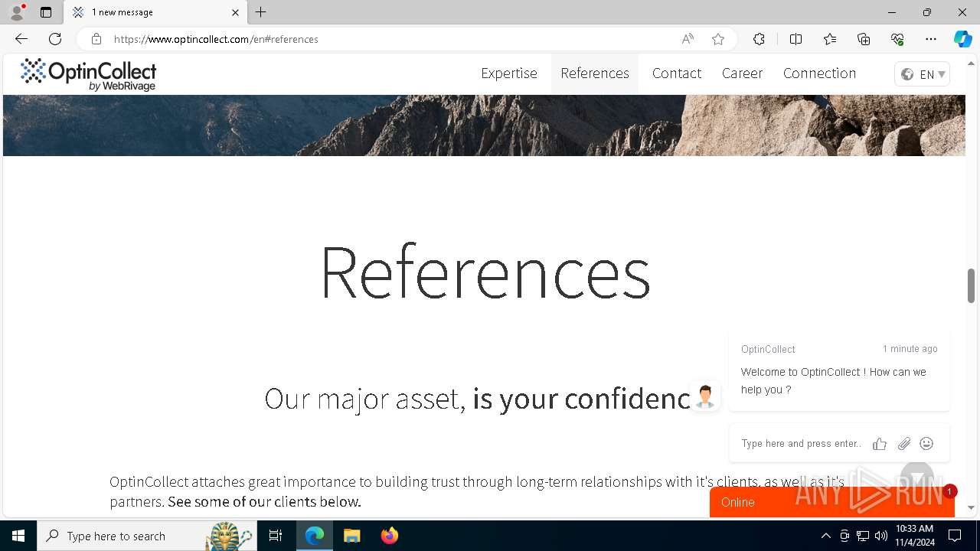Click scrollbar up arrow
This screenshot has width=980, height=551.
point(972,64)
